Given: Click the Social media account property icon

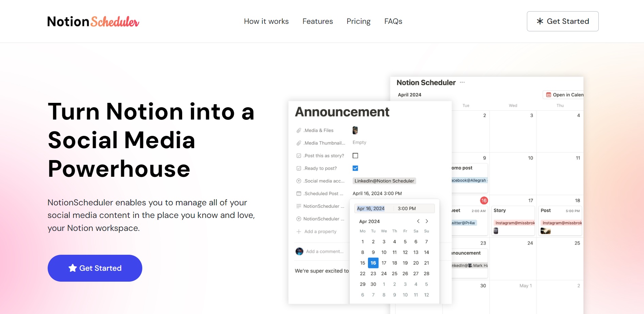Looking at the screenshot, I should click(299, 181).
